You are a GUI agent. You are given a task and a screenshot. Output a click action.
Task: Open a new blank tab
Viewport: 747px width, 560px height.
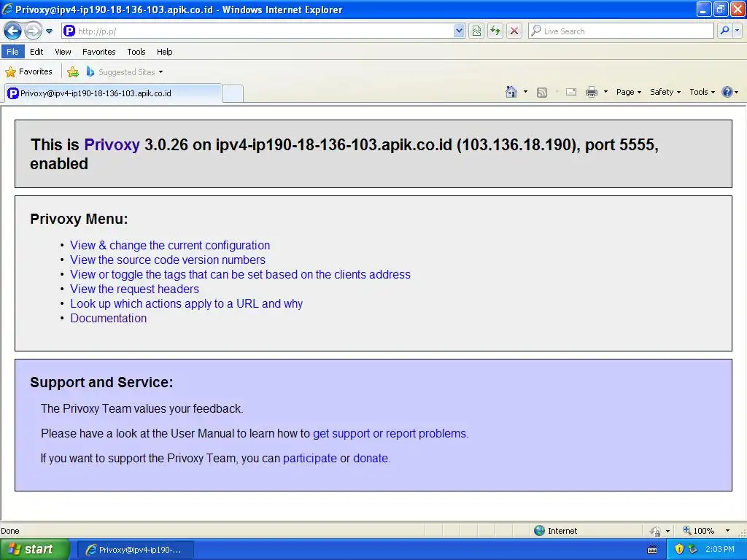click(233, 93)
